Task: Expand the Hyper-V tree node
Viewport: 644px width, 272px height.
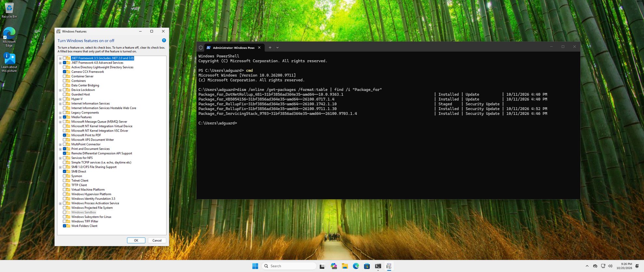Action: (60, 99)
